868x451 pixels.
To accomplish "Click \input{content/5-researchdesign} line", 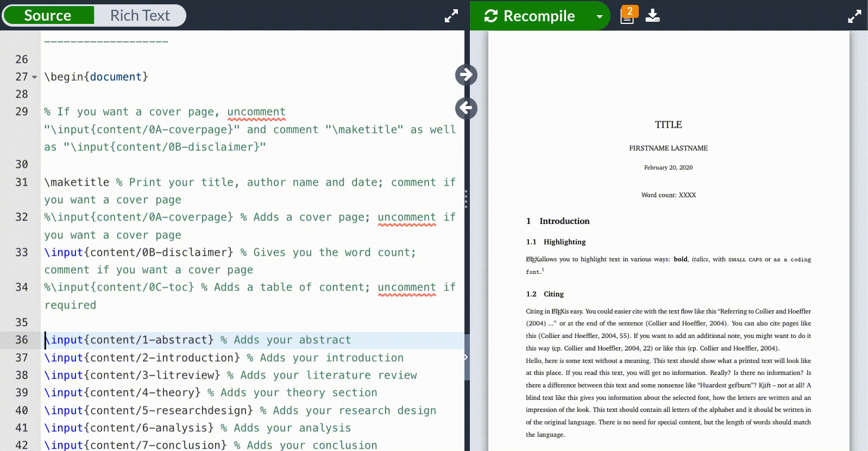I will tap(149, 410).
